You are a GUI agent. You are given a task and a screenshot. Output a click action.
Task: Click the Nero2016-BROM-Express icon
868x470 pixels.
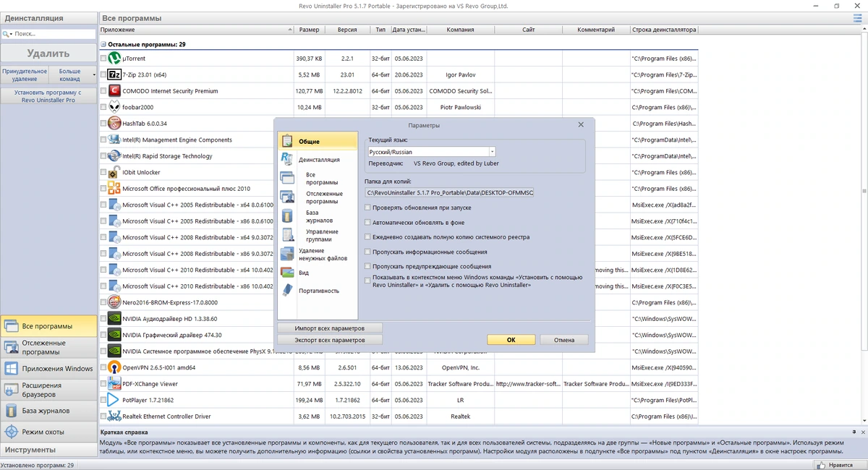tap(114, 302)
